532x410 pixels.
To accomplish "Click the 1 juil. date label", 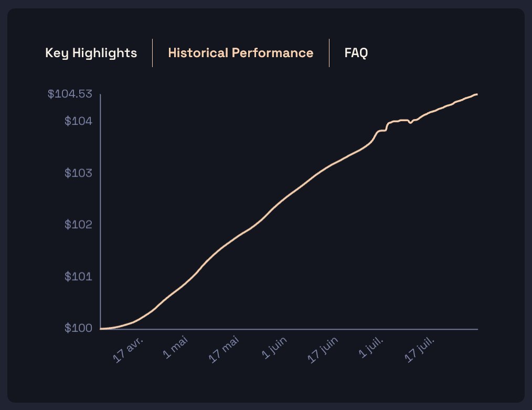I will click(371, 348).
